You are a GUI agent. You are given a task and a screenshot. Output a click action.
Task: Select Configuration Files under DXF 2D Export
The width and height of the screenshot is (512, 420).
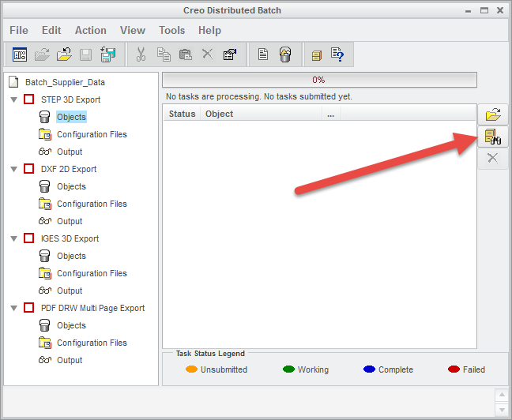[92, 204]
